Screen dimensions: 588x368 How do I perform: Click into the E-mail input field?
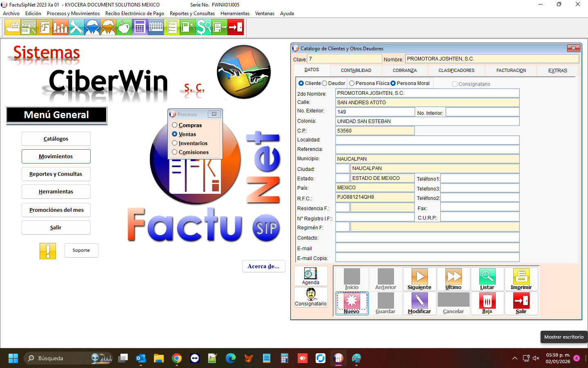pyautogui.click(x=427, y=248)
